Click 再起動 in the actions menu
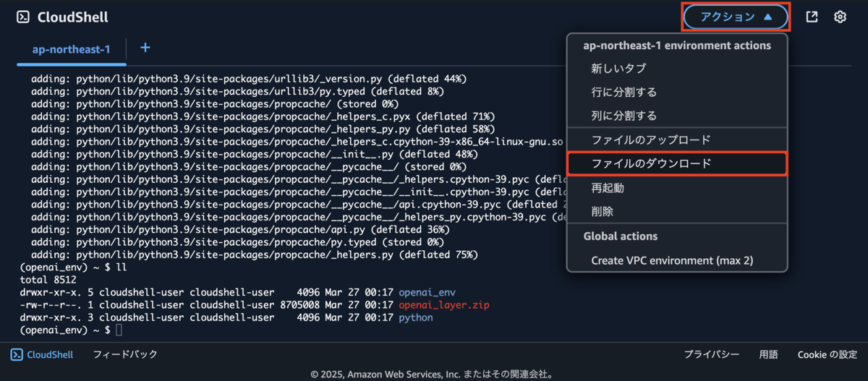The width and height of the screenshot is (868, 381). pos(677,188)
